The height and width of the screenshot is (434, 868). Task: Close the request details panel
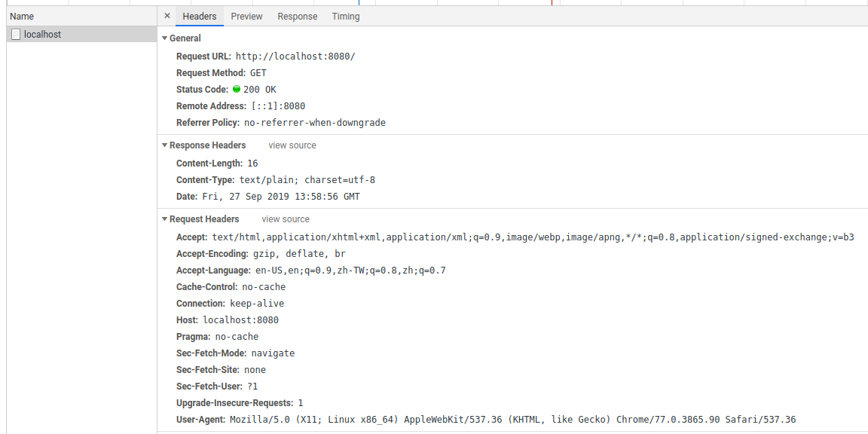167,16
